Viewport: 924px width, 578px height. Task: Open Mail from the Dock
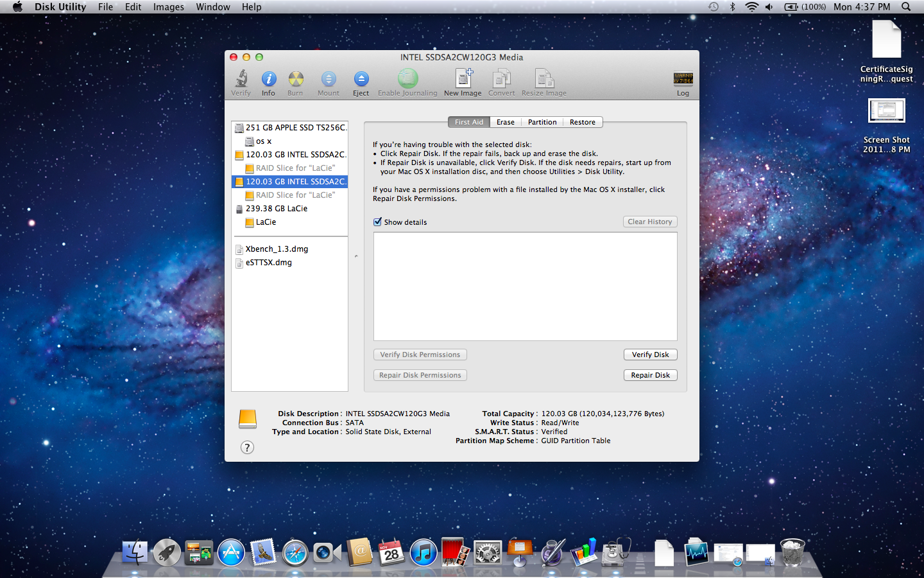(263, 552)
